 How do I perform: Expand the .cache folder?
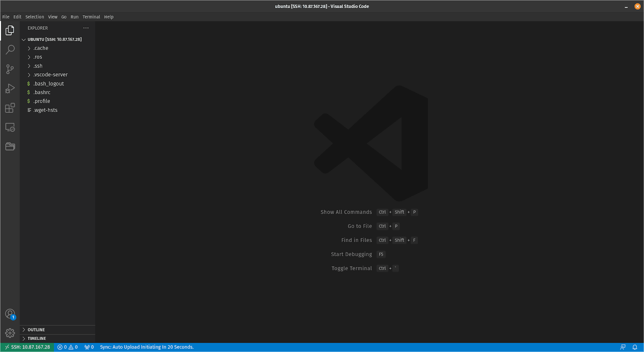tap(57, 48)
